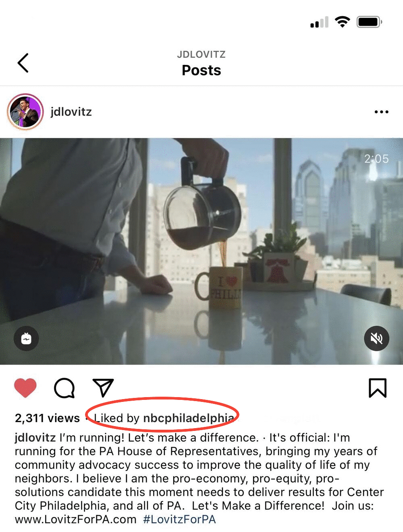
Task: Open comments via speech bubble icon
Action: coord(64,388)
